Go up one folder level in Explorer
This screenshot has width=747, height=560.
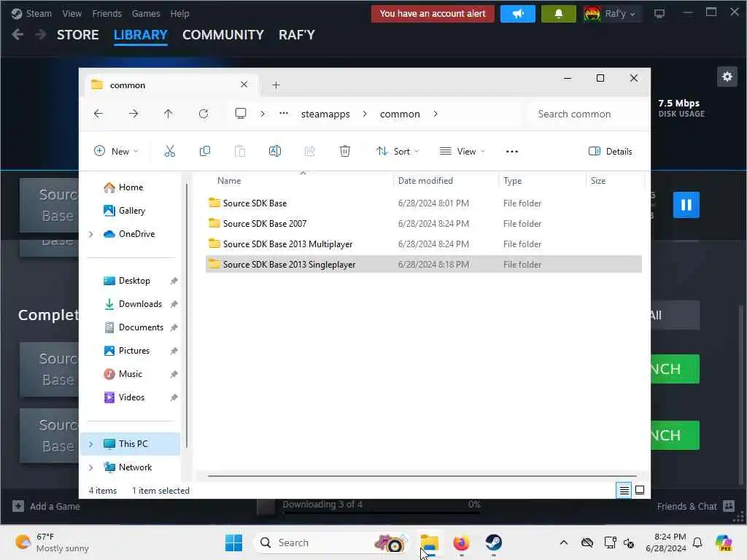[169, 114]
